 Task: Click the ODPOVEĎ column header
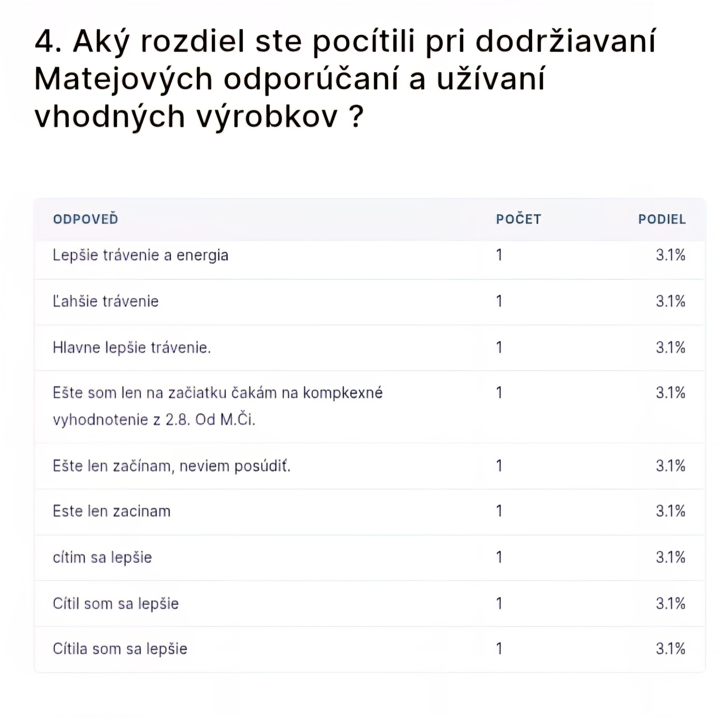[85, 219]
